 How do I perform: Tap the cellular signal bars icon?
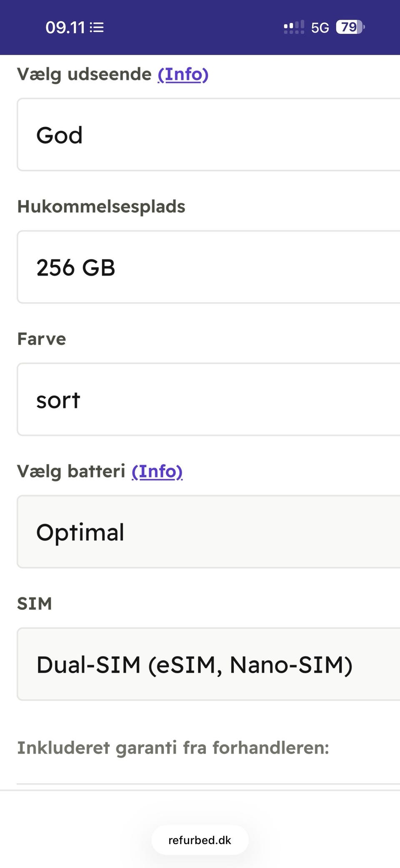point(294,28)
